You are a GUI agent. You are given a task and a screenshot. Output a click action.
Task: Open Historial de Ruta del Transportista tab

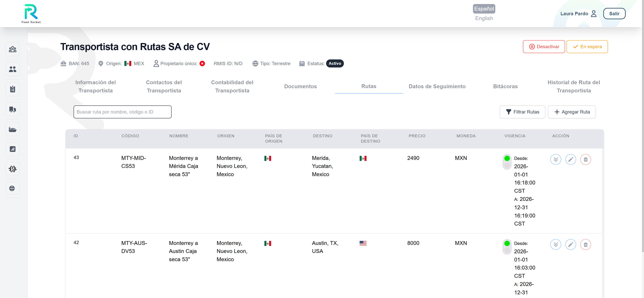pos(574,86)
